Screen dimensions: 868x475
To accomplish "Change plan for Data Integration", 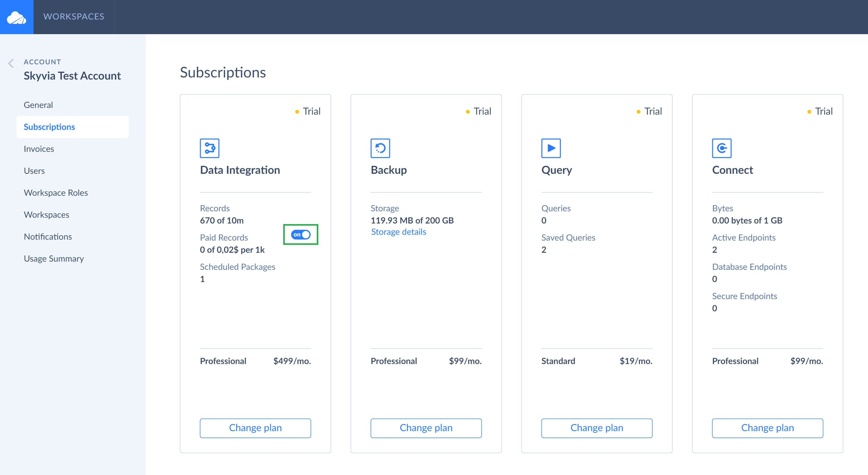I will click(255, 428).
